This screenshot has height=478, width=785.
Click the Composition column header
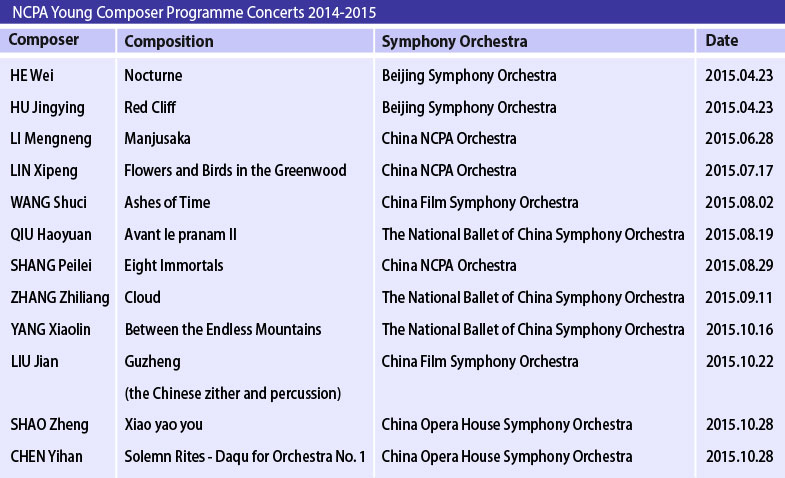169,42
